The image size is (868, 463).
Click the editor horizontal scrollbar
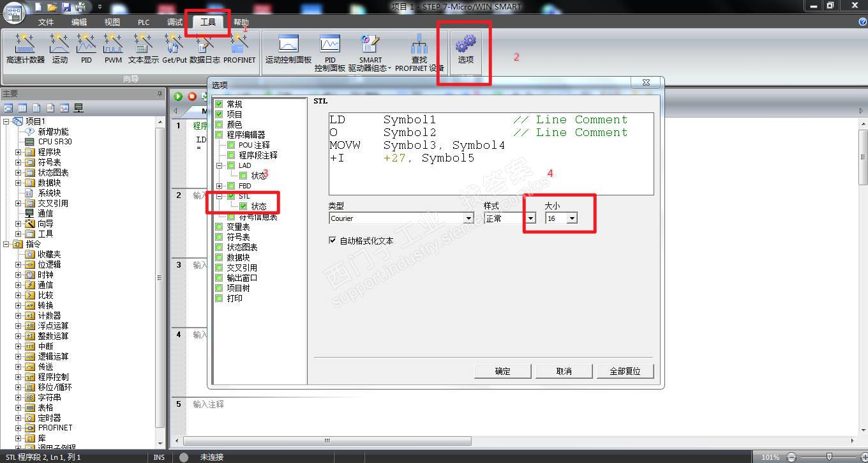(x=327, y=441)
